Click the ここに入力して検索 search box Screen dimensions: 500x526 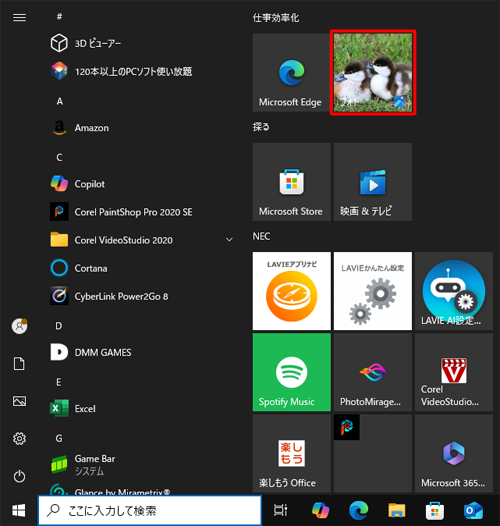150,511
